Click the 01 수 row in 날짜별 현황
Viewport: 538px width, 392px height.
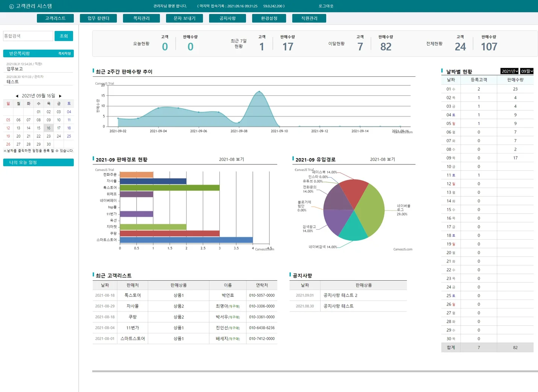point(487,89)
